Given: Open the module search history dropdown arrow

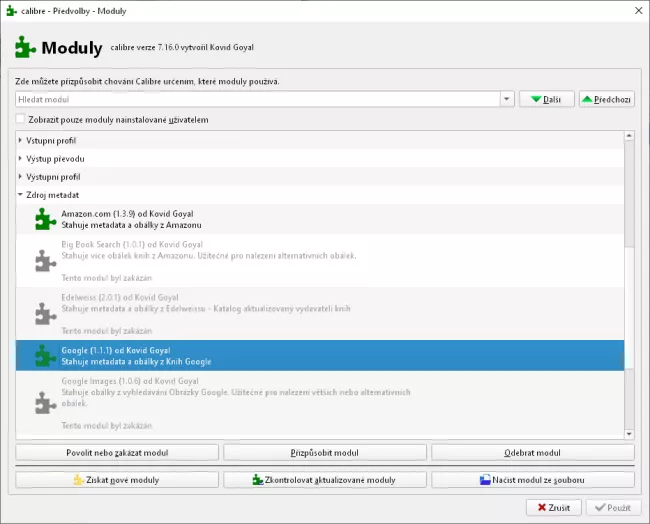Looking at the screenshot, I should tap(507, 100).
